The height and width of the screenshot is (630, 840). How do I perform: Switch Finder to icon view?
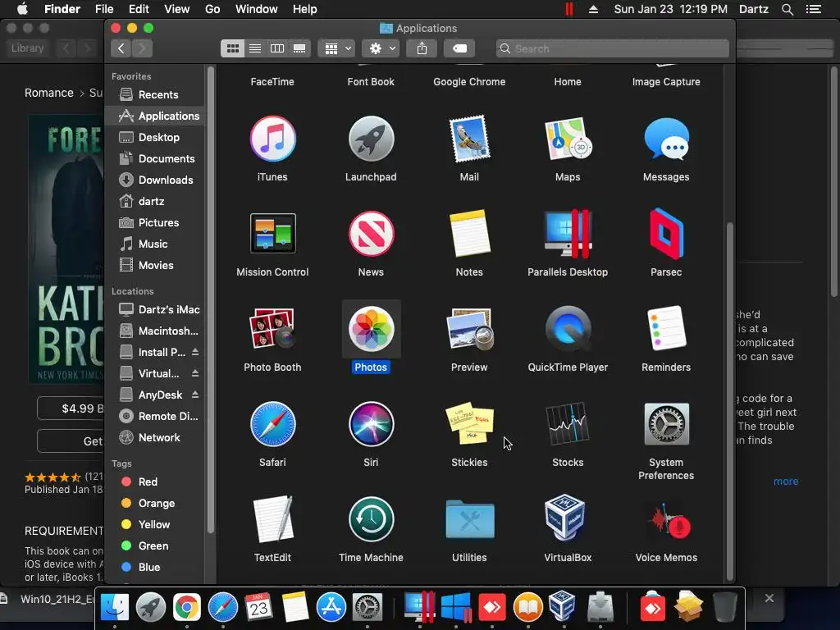pyautogui.click(x=232, y=48)
